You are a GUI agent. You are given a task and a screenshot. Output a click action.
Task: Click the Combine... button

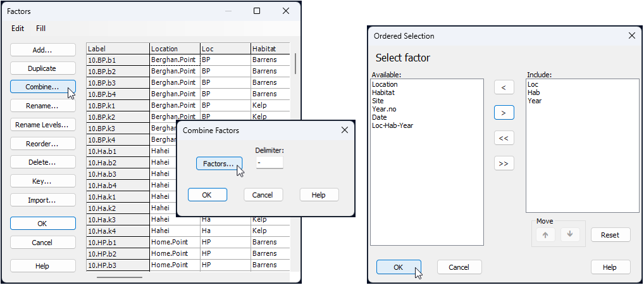coord(42,87)
